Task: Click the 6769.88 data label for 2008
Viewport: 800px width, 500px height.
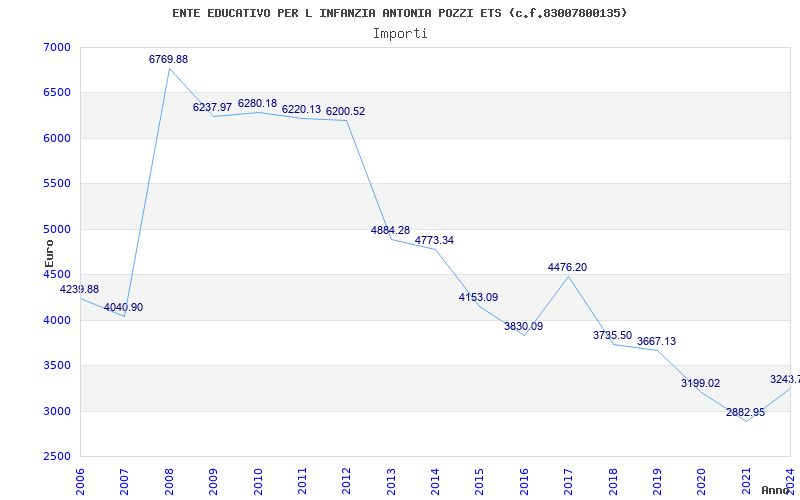Action: [x=168, y=59]
